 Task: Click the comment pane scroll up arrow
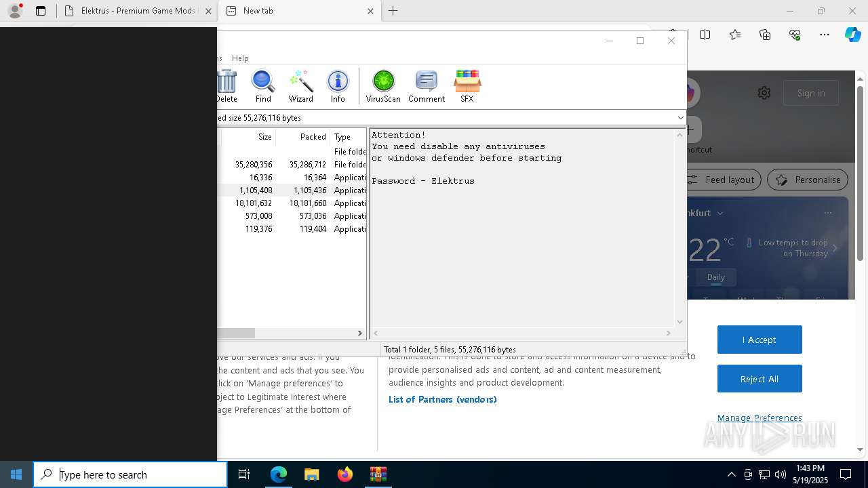click(x=679, y=135)
